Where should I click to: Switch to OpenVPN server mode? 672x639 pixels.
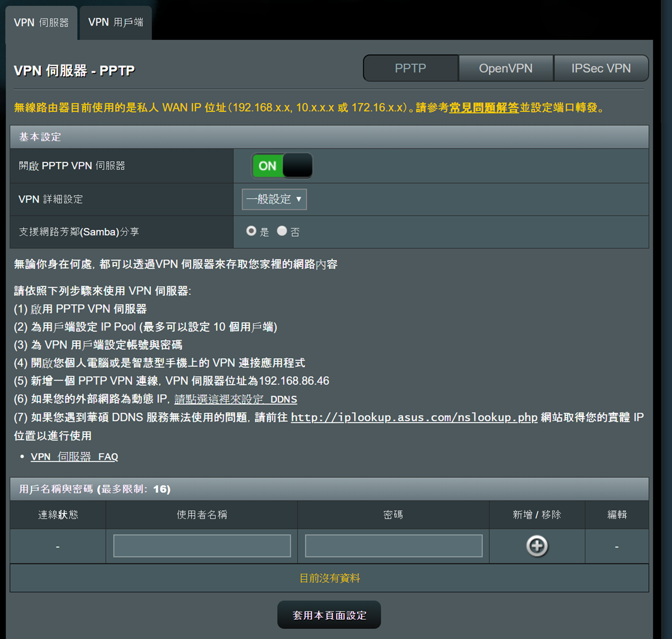506,68
